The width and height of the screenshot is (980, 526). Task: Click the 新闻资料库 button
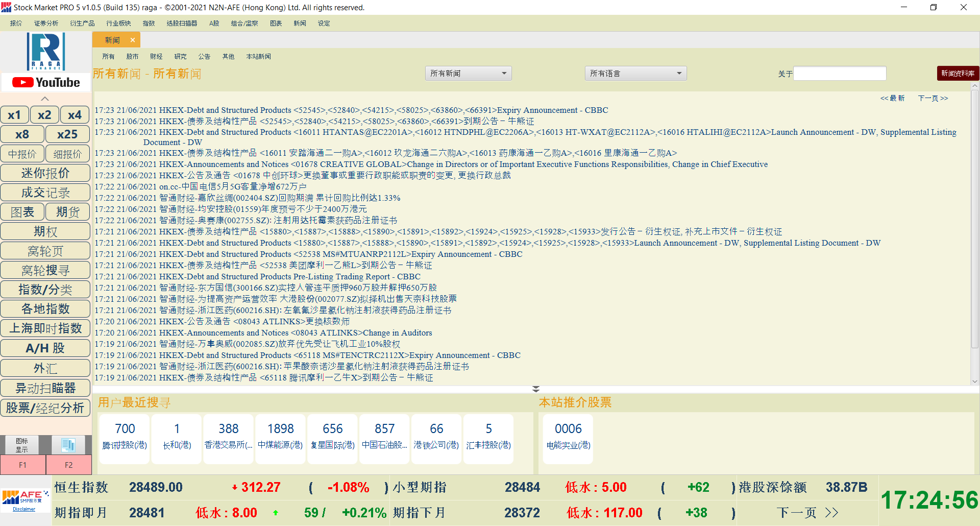[x=958, y=74]
